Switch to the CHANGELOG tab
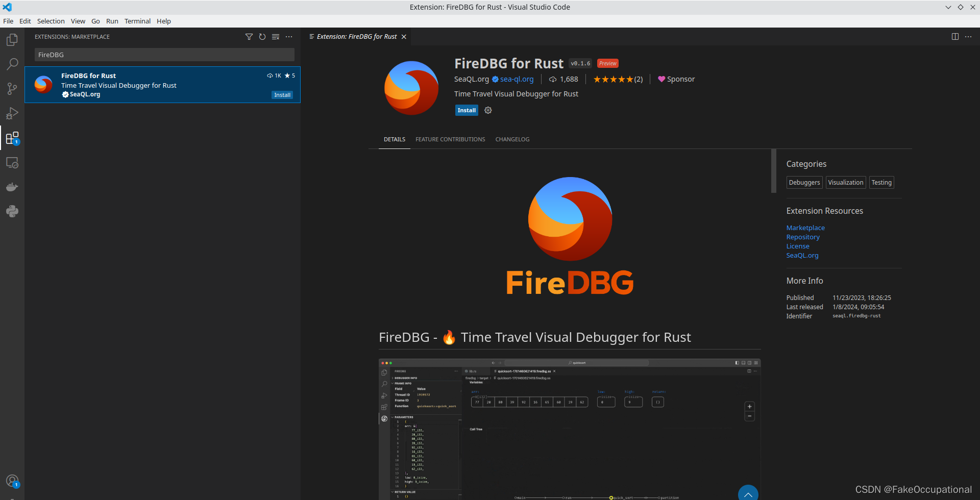Screen dimensions: 980x500 point(512,139)
